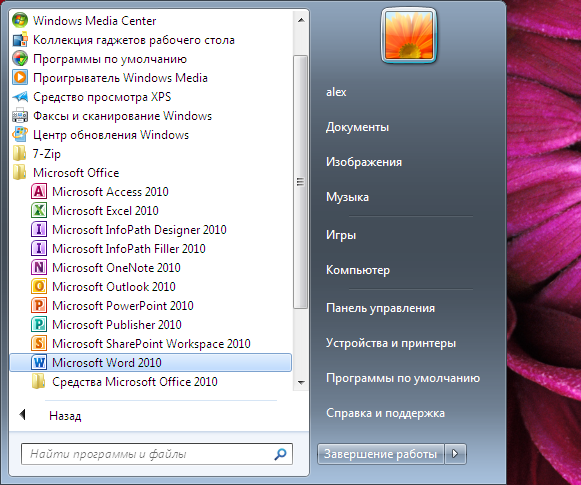
Task: Click the InfoPath Filler 2010 icon
Action: pos(39,248)
